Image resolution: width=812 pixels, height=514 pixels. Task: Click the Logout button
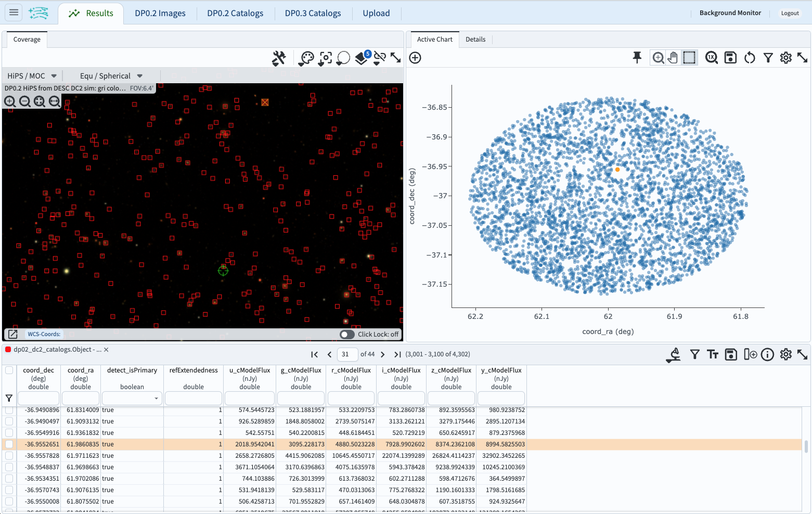click(x=790, y=14)
